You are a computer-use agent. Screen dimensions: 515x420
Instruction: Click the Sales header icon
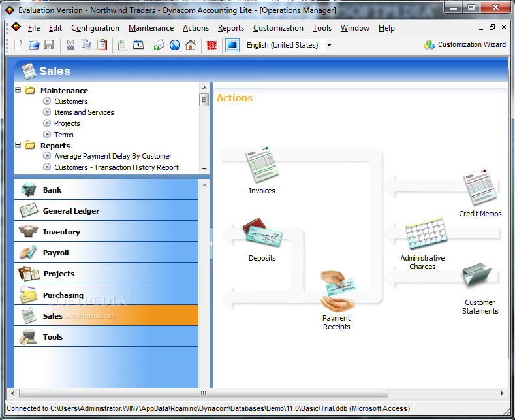tap(29, 71)
